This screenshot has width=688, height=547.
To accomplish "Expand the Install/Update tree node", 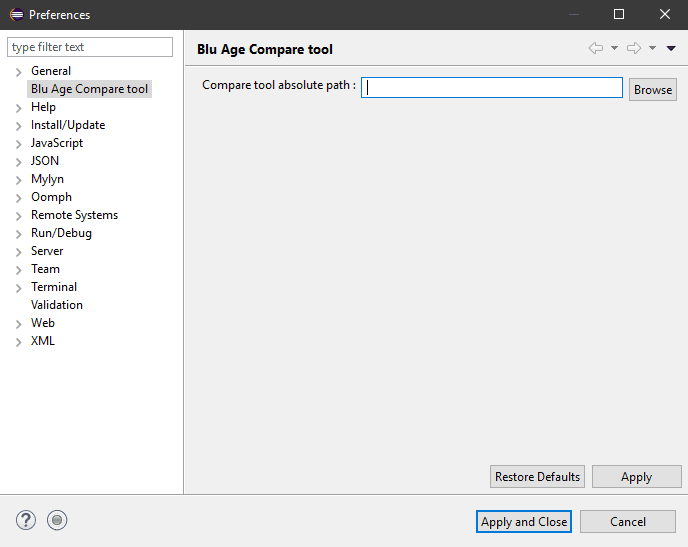I will coord(18,126).
